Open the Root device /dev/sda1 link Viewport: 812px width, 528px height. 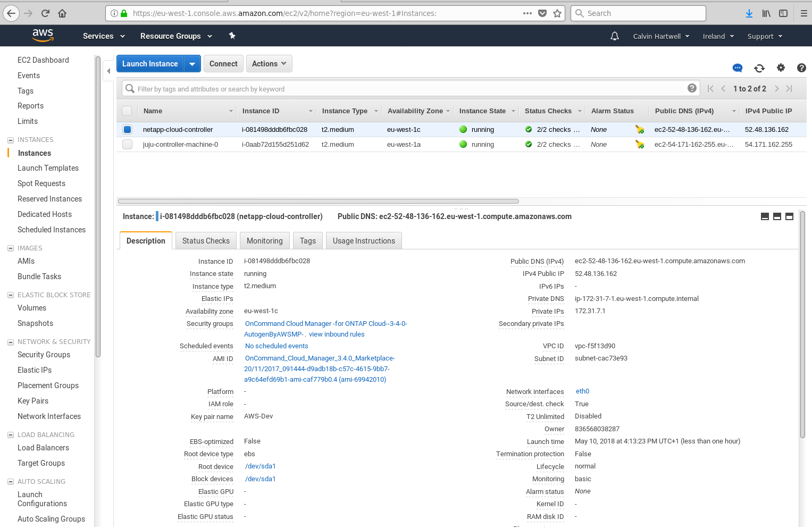point(261,466)
